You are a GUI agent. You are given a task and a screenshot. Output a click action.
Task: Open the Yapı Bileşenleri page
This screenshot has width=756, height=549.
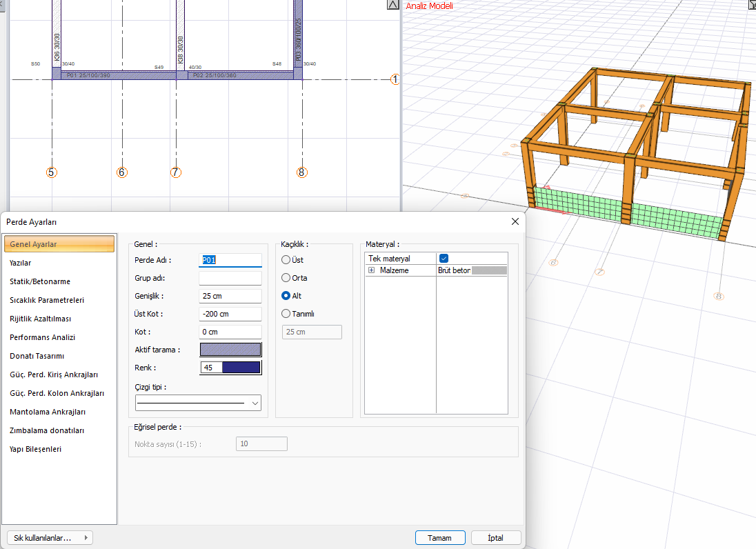point(36,449)
